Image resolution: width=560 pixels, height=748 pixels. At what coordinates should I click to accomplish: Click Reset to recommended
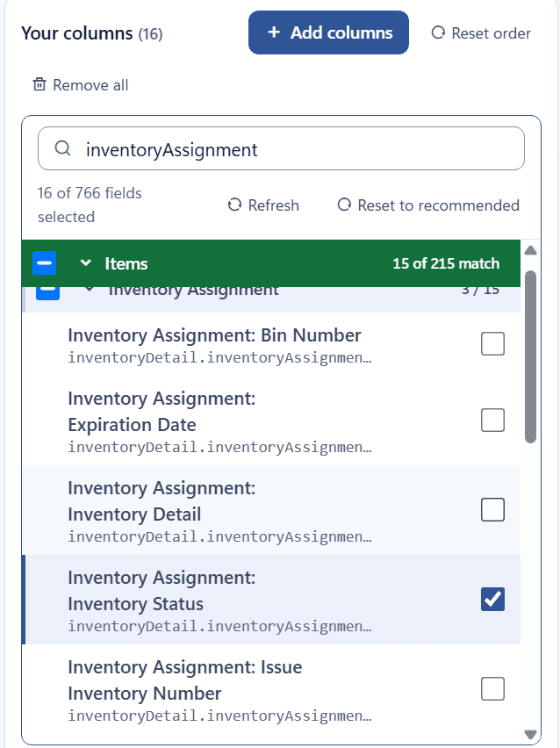coord(428,205)
